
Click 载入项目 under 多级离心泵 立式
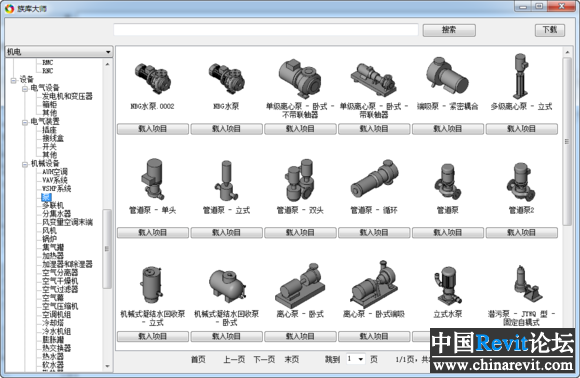522,129
